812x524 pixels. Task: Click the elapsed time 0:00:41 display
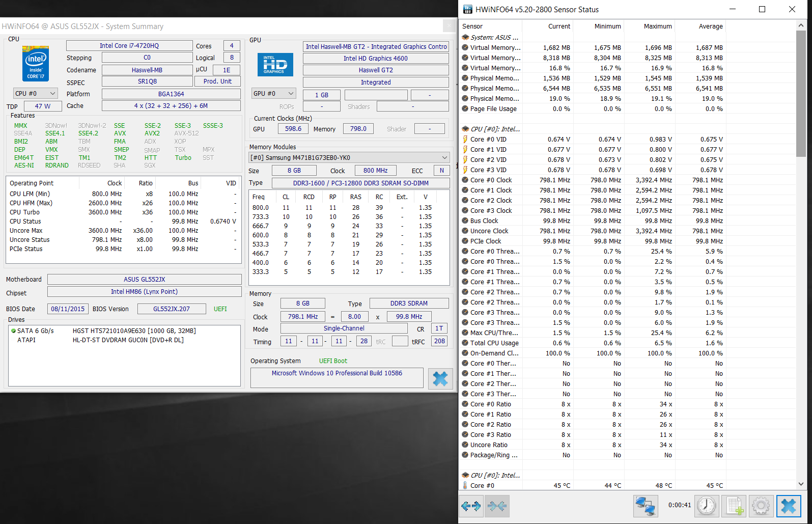(680, 505)
